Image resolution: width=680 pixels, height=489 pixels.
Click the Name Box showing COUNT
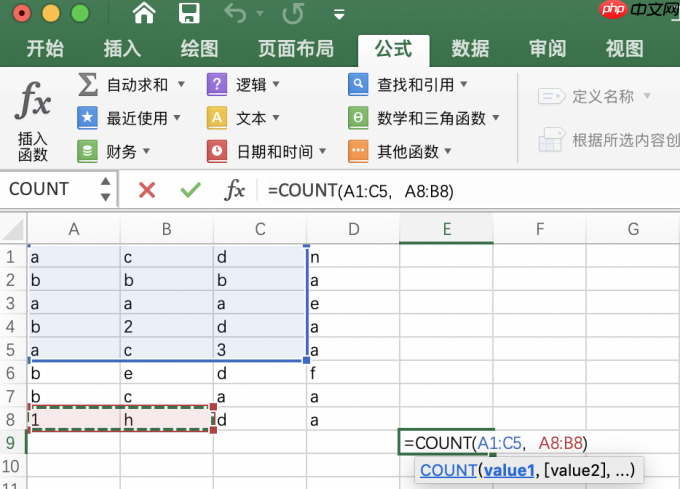click(50, 189)
